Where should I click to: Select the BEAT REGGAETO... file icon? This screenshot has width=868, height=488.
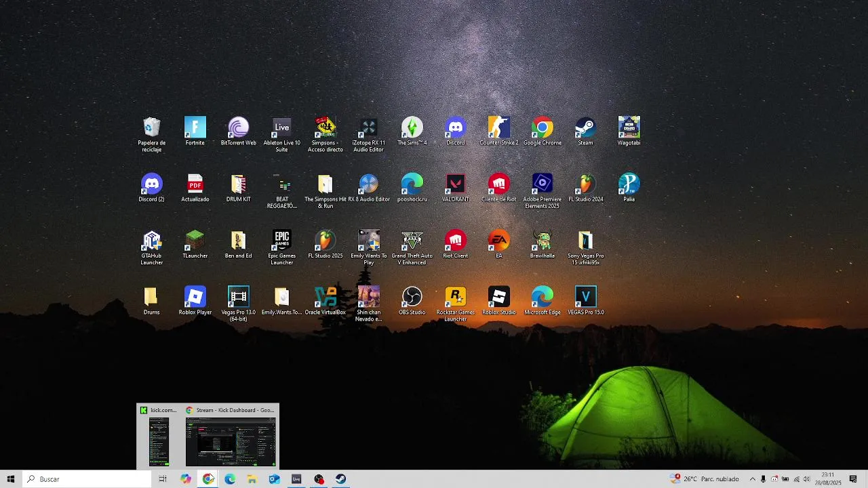pos(282,191)
